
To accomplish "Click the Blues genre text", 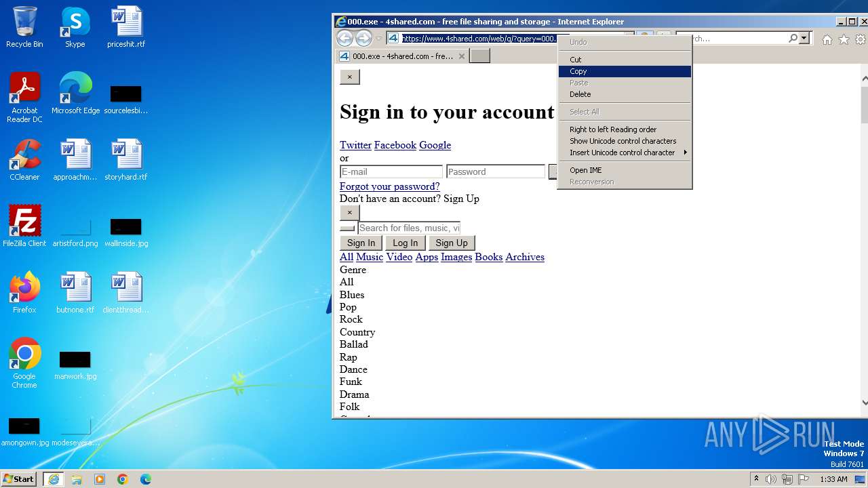I will coord(352,295).
